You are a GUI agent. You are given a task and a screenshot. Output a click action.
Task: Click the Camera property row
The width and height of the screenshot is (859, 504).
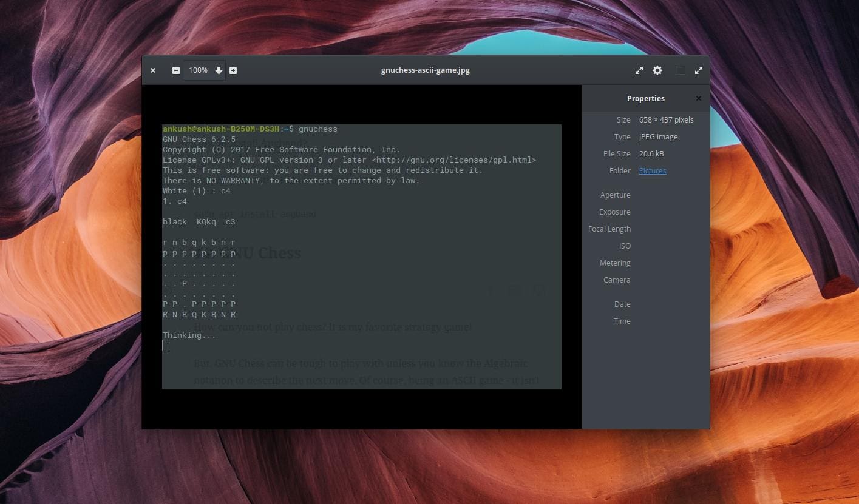[617, 280]
